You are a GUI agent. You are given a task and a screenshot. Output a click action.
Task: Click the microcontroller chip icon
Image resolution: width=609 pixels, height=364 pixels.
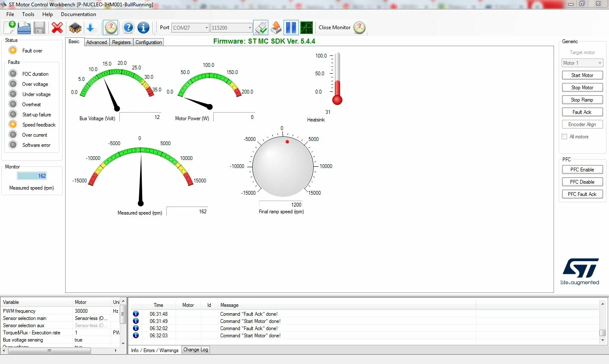point(75,28)
